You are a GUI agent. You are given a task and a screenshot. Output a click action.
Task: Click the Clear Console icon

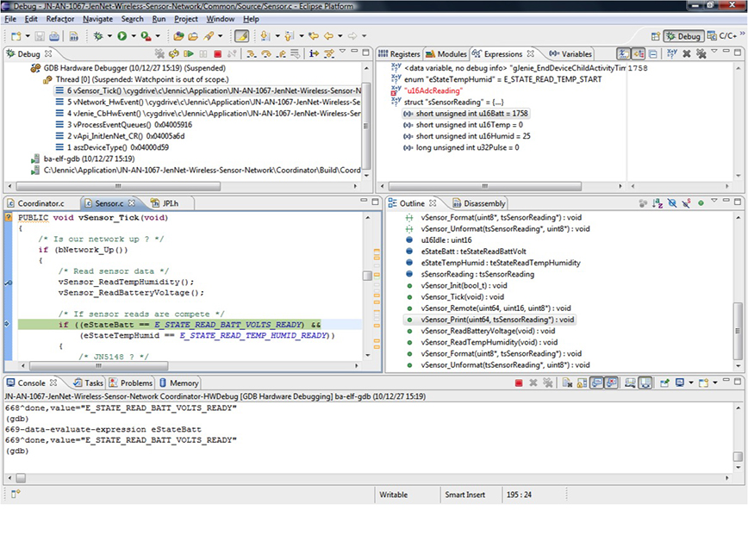(x=567, y=383)
